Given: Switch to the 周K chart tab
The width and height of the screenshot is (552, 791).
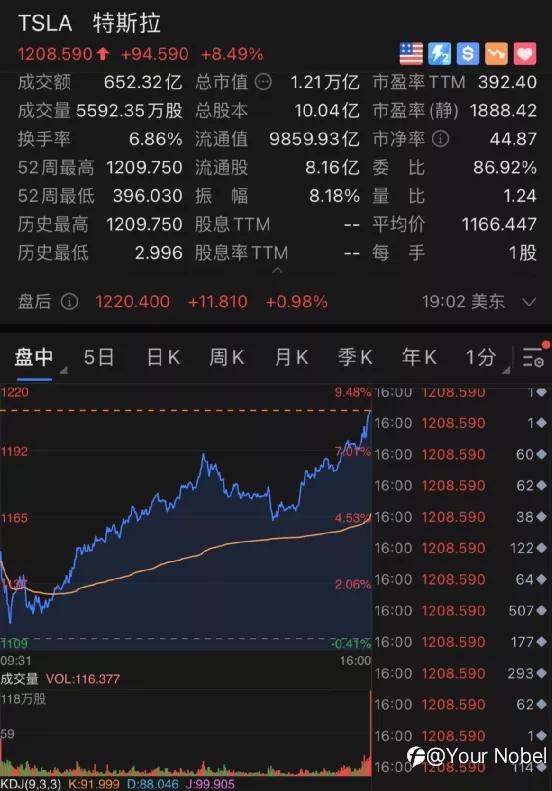Looking at the screenshot, I should (227, 357).
